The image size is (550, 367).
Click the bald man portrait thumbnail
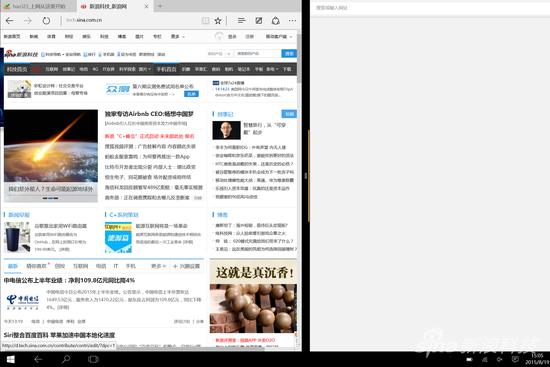coord(226,130)
